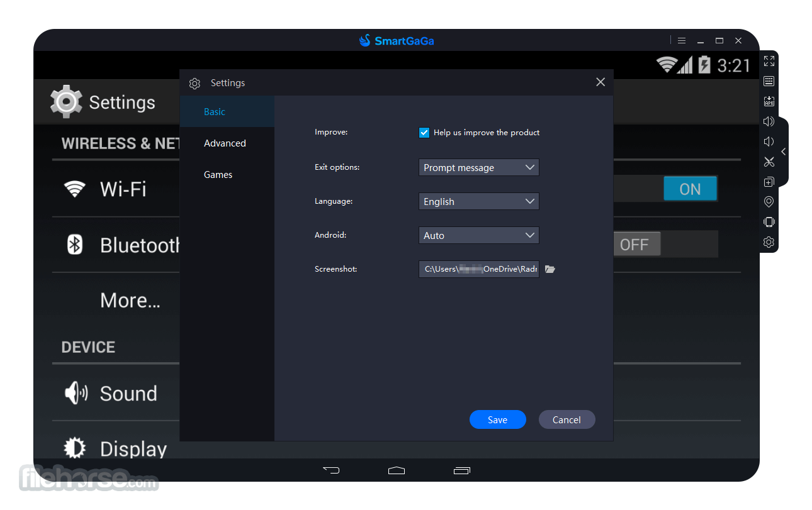This screenshot has height=510, width=812.
Task: Click the volume up icon
Action: tap(769, 121)
